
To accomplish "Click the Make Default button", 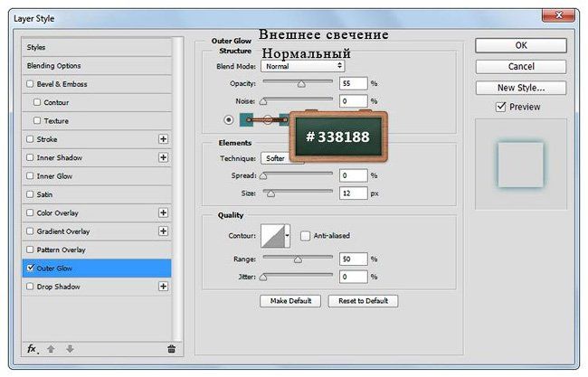I will tap(290, 301).
